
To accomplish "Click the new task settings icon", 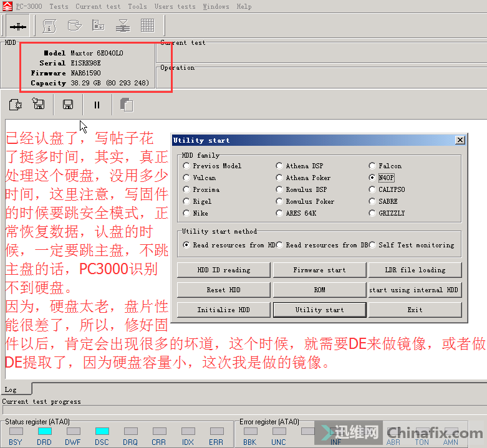I will coord(15,105).
